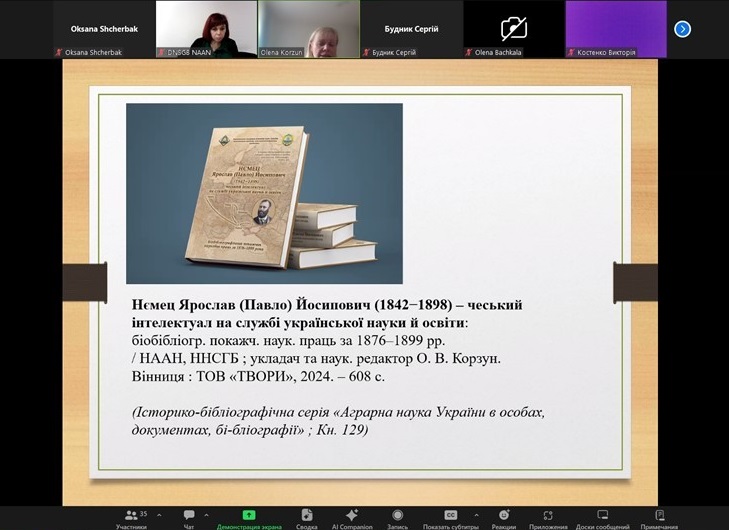
Task: Click muted mic icon beside Костенко Вікторія label
Action: (x=571, y=53)
